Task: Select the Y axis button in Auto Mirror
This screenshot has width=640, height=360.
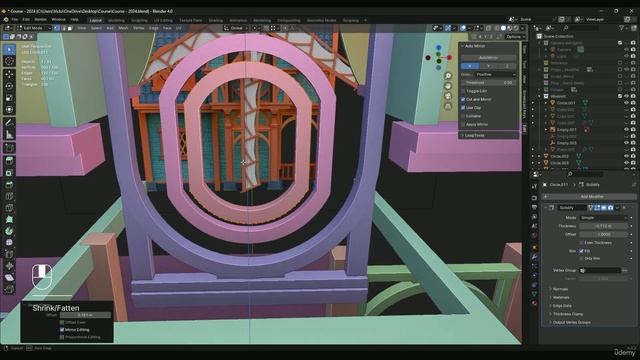Action: tap(489, 66)
